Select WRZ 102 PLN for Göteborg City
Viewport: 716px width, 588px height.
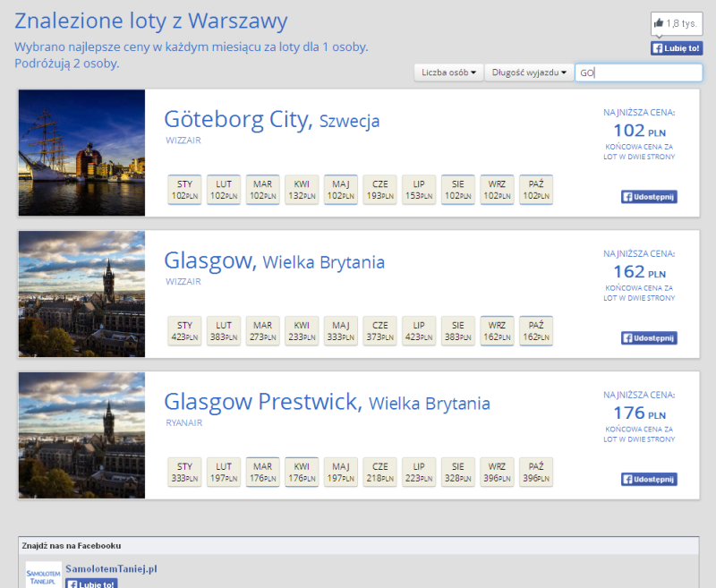497,190
